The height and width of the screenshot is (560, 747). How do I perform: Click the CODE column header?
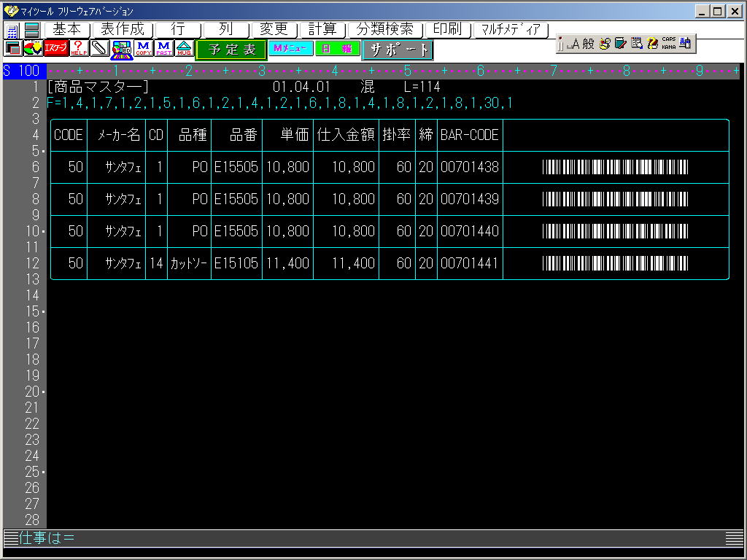[69, 135]
